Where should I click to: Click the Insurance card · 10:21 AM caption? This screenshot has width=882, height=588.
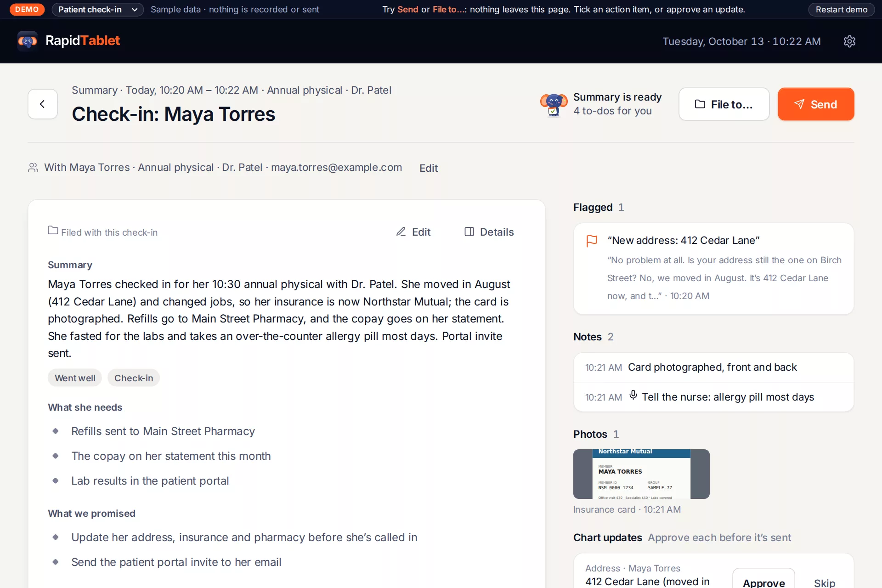click(627, 509)
